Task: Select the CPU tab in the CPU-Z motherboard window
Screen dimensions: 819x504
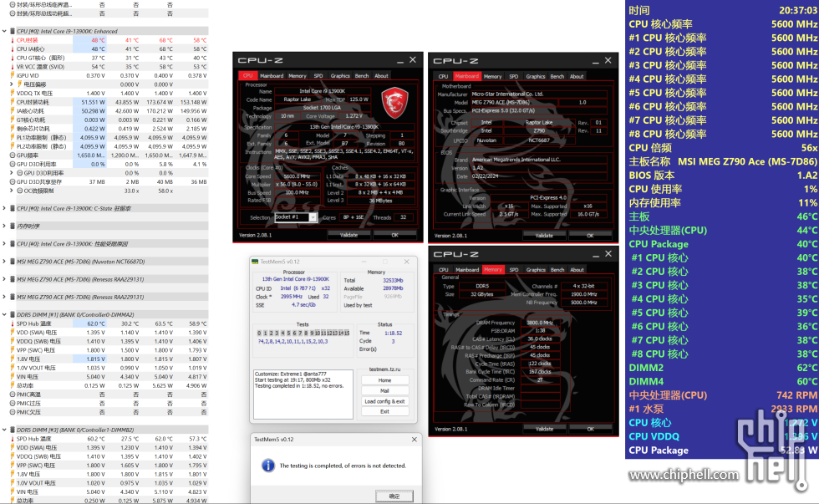Action: click(443, 77)
